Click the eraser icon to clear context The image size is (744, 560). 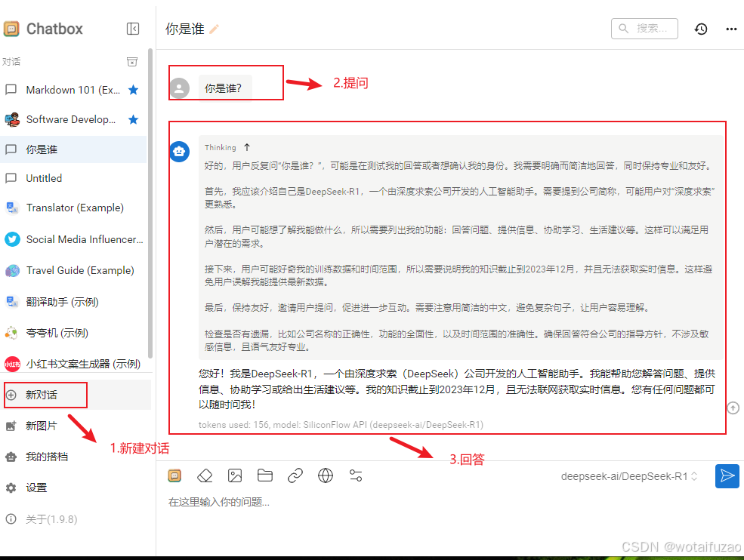click(205, 475)
